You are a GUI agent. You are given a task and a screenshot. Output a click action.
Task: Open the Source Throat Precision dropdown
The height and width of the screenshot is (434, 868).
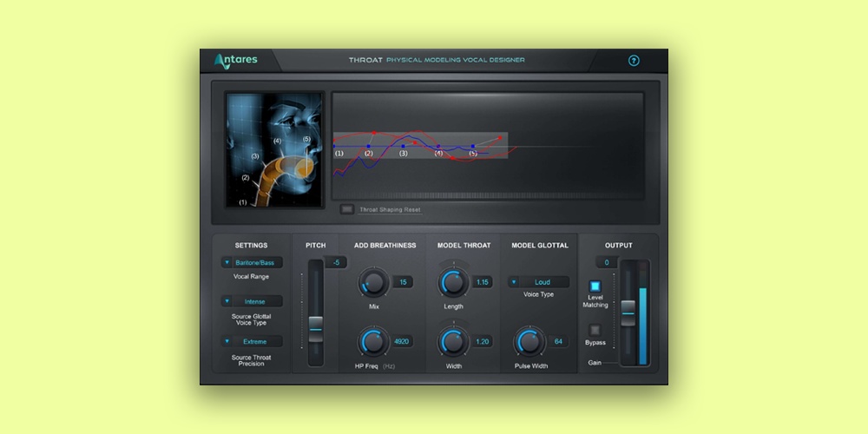pyautogui.click(x=251, y=342)
